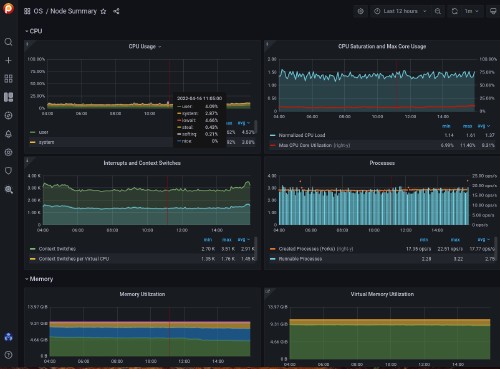500x369 pixels.
Task: Click the CPU Saturation panel info corner
Action: point(267,43)
